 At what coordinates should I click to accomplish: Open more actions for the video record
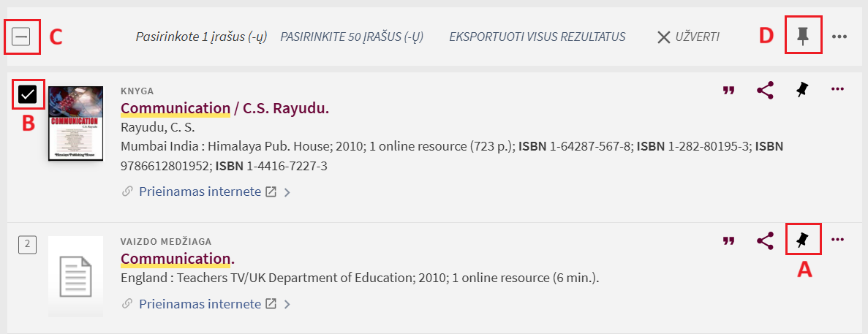838,239
